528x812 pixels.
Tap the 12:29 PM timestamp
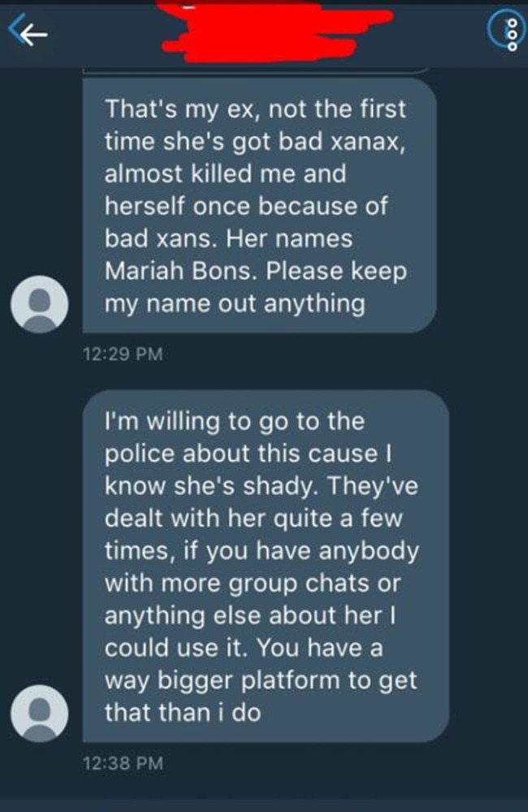[x=123, y=354]
